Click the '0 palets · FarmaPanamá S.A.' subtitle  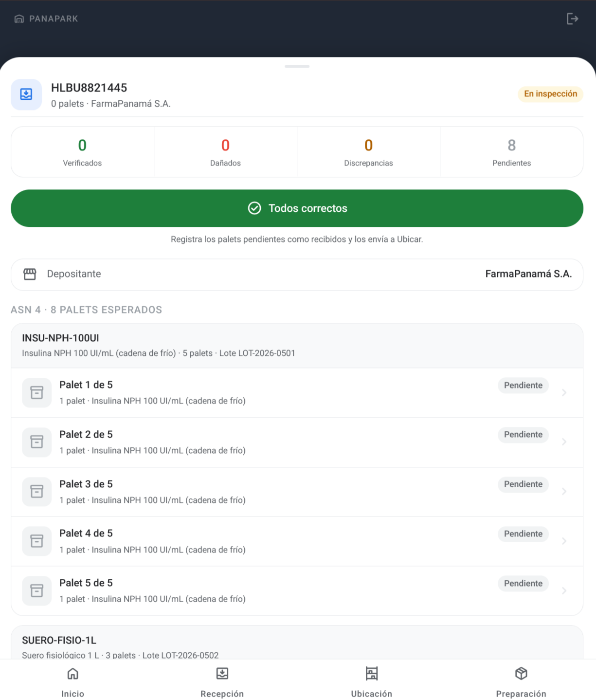click(x=111, y=104)
